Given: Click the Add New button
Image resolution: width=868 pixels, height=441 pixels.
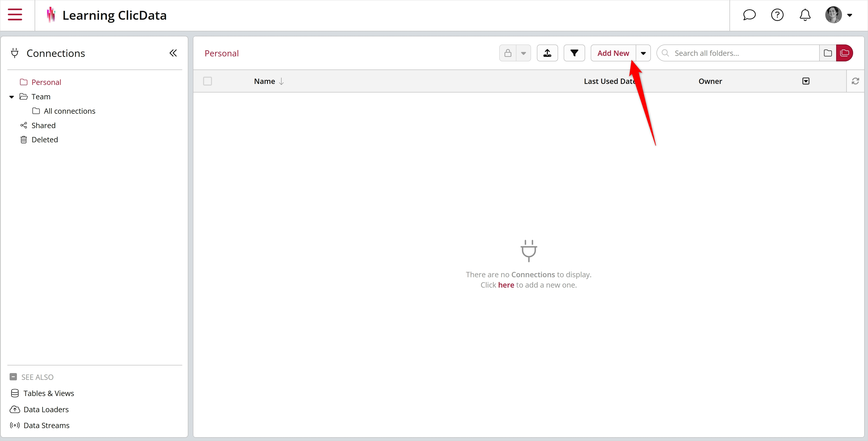Looking at the screenshot, I should tap(613, 53).
